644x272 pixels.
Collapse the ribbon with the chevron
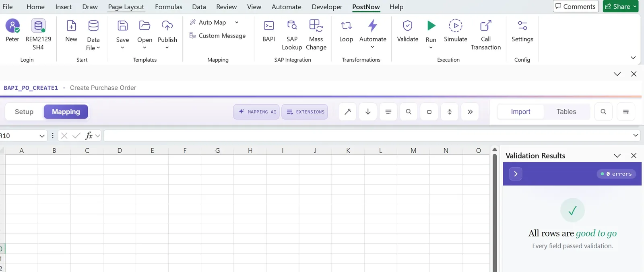tap(633, 58)
